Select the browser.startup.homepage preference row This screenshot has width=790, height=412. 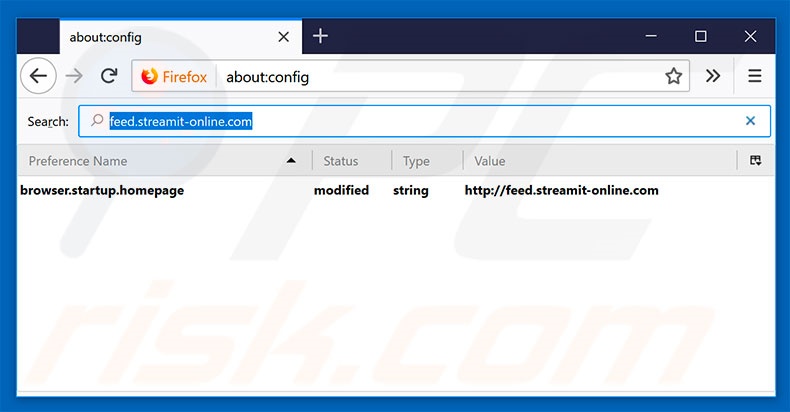pos(396,190)
